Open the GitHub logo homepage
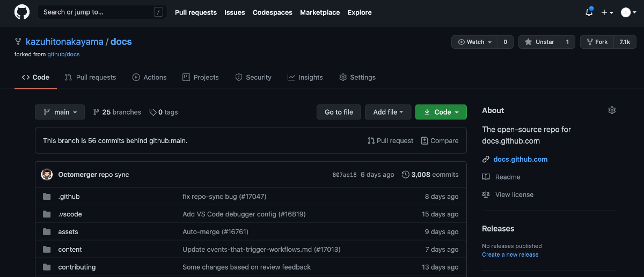This screenshot has width=644, height=277. pyautogui.click(x=22, y=12)
